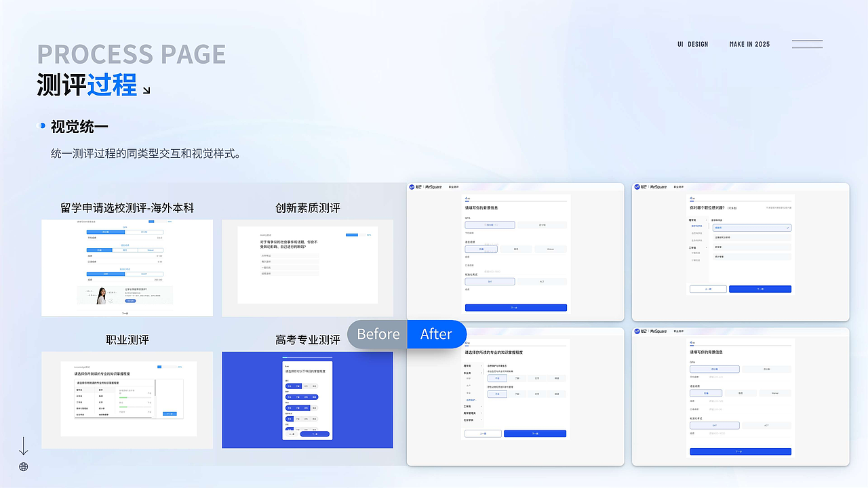Click the 上一步 button on the job interest screen
Image resolution: width=868 pixels, height=488 pixels.
pyautogui.click(x=708, y=289)
